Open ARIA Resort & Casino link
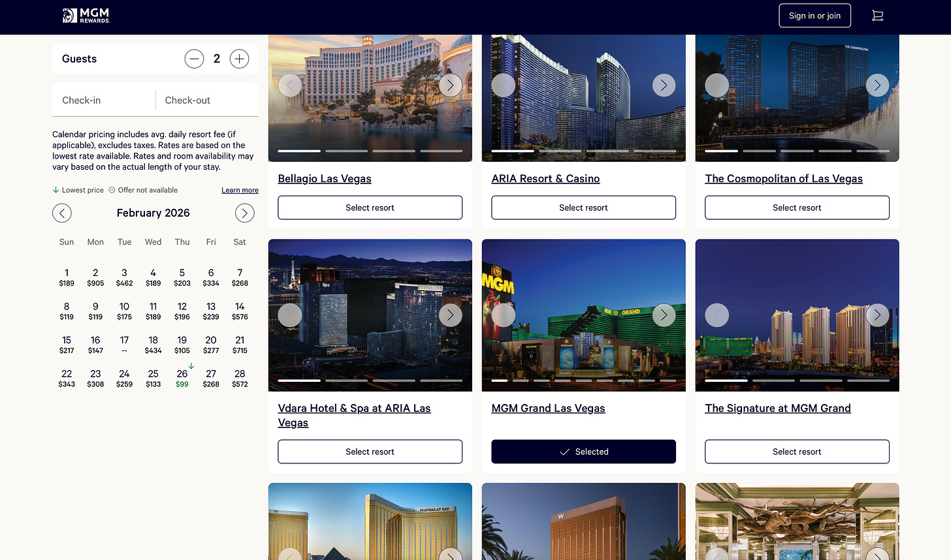The width and height of the screenshot is (951, 560). point(545,179)
